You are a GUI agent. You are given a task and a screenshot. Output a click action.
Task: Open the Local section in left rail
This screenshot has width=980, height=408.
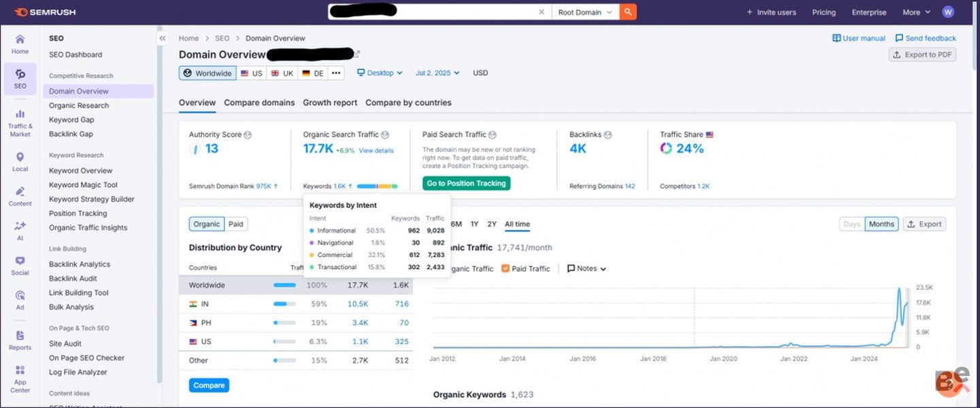20,161
